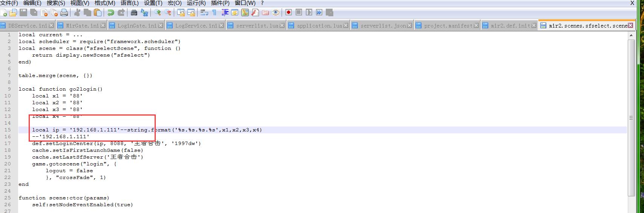Screen dimensions: 644x213
Task: Switch to the DBService.ini tab
Action: 28,26
